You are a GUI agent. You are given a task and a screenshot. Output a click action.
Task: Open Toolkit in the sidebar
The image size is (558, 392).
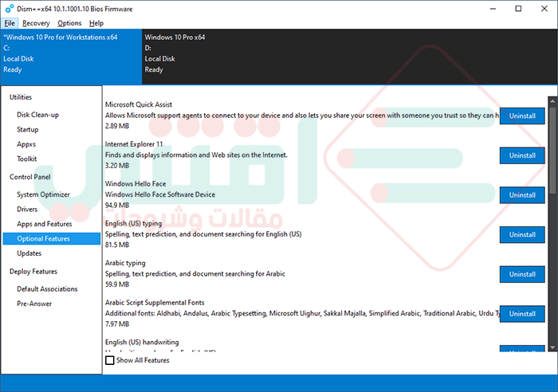click(x=26, y=159)
